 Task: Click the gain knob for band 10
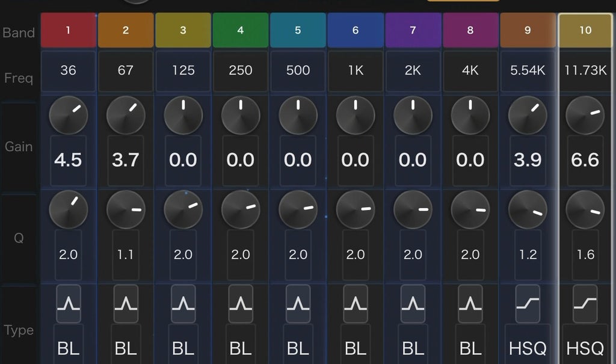[x=585, y=116]
